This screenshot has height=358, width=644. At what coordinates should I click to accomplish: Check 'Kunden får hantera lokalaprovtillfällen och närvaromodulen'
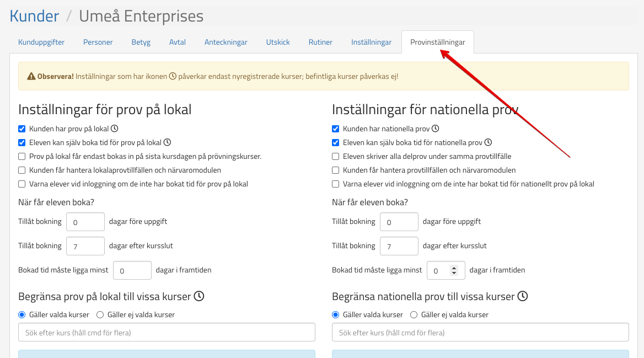coord(22,170)
